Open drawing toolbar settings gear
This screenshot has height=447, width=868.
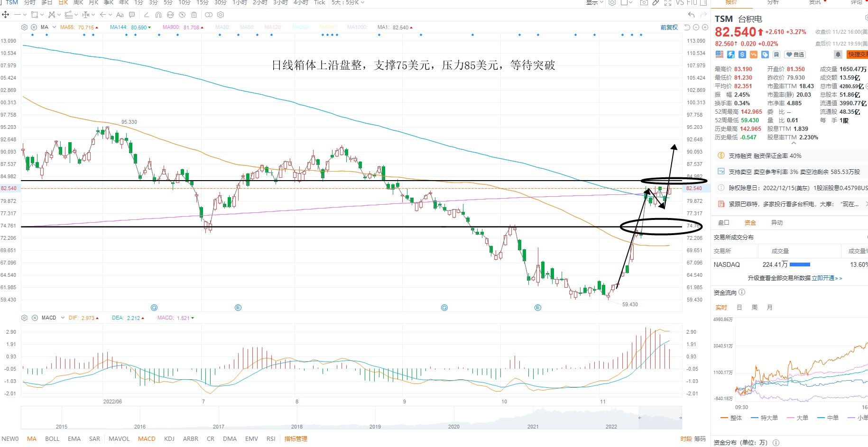[x=220, y=15]
